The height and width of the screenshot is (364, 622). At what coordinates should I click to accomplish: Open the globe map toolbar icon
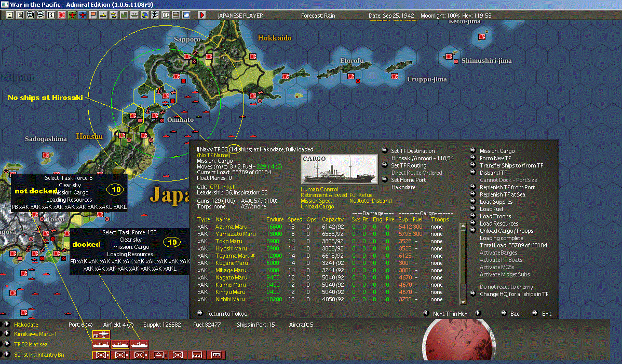pos(145,15)
